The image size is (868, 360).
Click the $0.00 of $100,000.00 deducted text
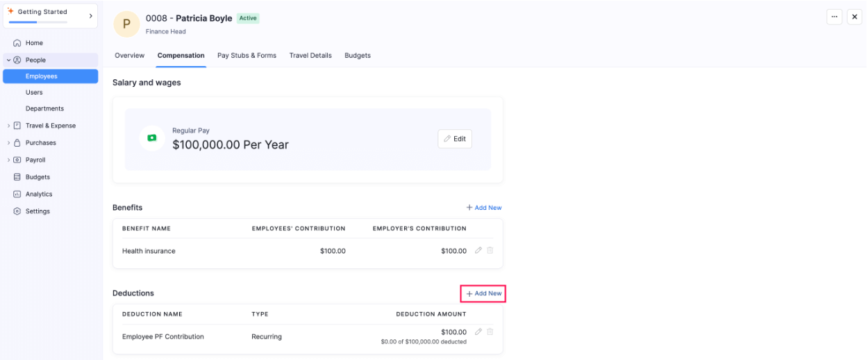click(x=424, y=342)
